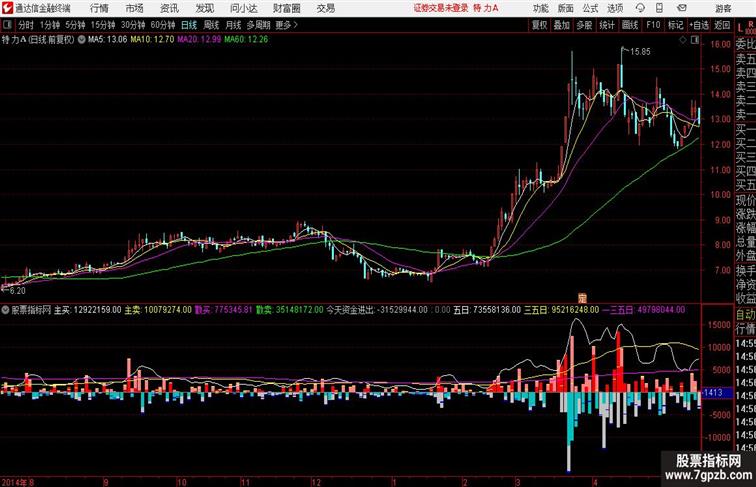Click the 6.20 low price marker
The height and width of the screenshot is (487, 756).
pyautogui.click(x=17, y=291)
